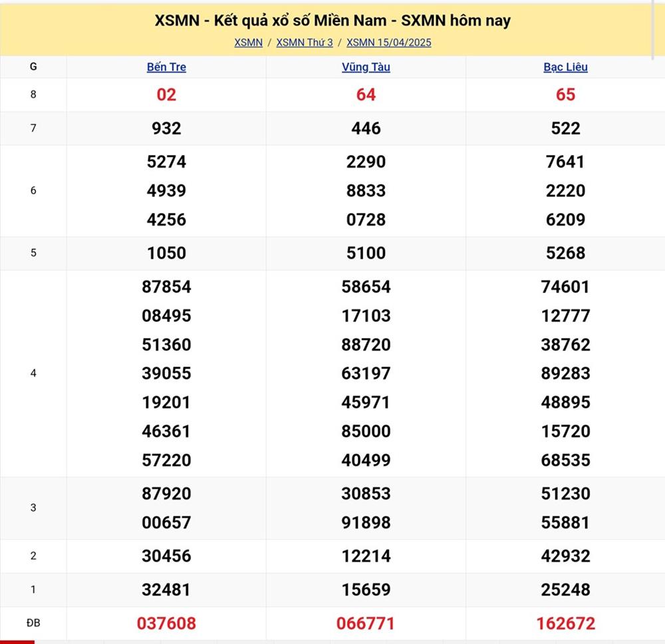
Task: Select Vũng Tàu prize 8 number 64
Action: click(366, 94)
